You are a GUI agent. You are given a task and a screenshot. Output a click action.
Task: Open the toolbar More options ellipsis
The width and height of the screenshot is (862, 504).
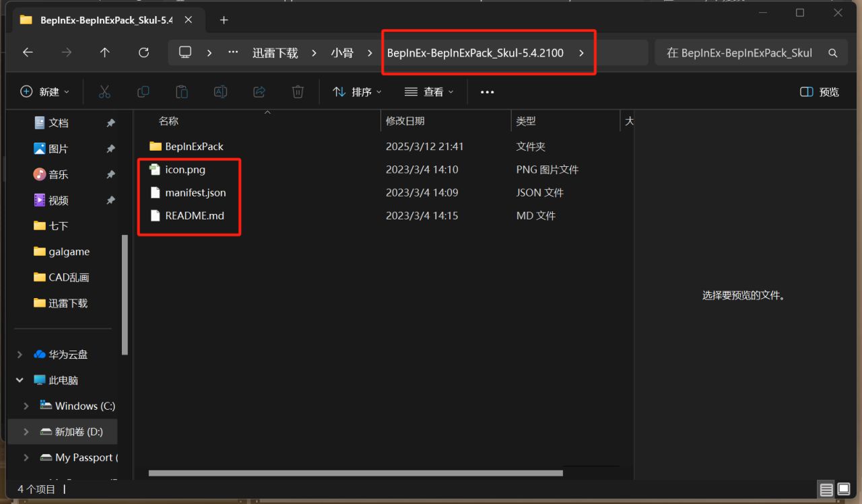[x=488, y=92]
